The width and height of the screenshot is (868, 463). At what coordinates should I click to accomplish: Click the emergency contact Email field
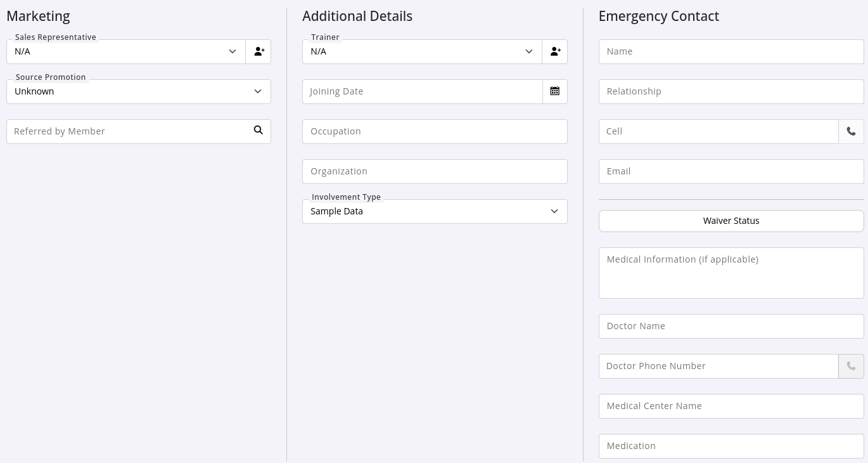(x=731, y=171)
